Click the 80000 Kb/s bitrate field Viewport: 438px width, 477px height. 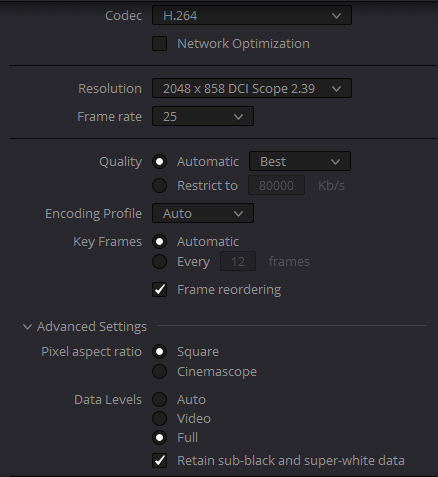click(276, 185)
